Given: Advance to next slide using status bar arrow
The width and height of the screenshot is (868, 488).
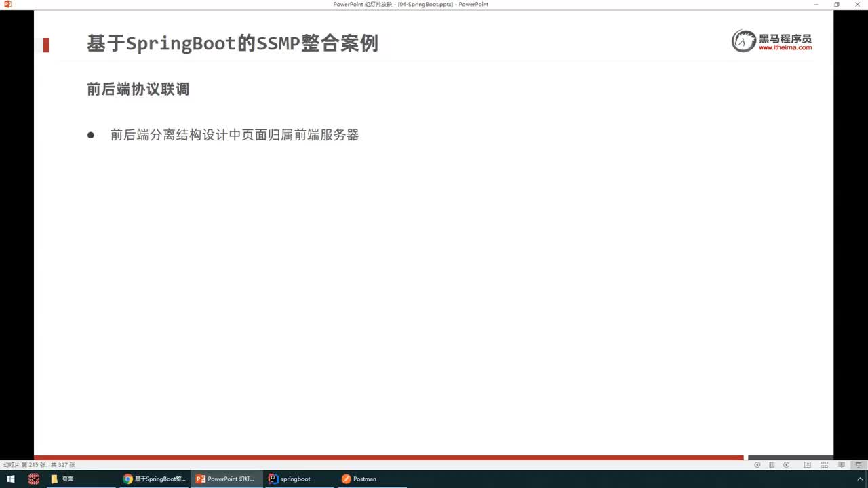Looking at the screenshot, I should 786,465.
